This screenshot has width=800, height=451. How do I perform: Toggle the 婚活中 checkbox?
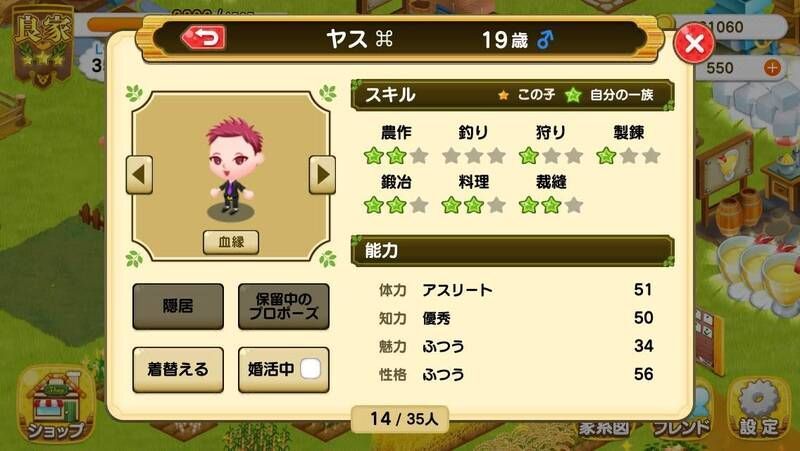point(310,369)
